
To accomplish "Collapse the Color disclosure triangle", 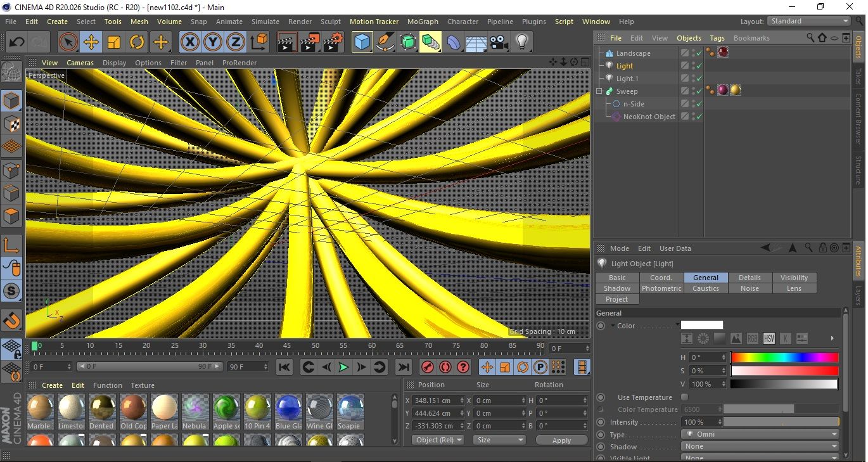I will (x=613, y=326).
